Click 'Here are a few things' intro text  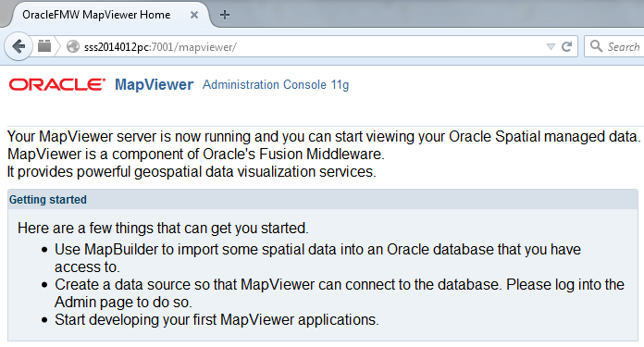(x=163, y=228)
